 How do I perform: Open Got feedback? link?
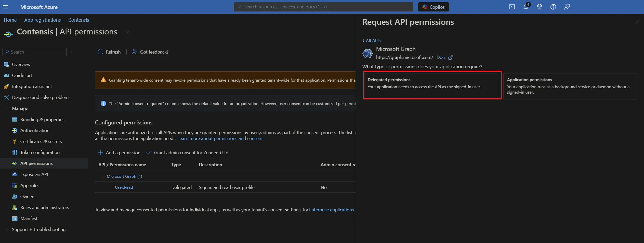point(150,52)
